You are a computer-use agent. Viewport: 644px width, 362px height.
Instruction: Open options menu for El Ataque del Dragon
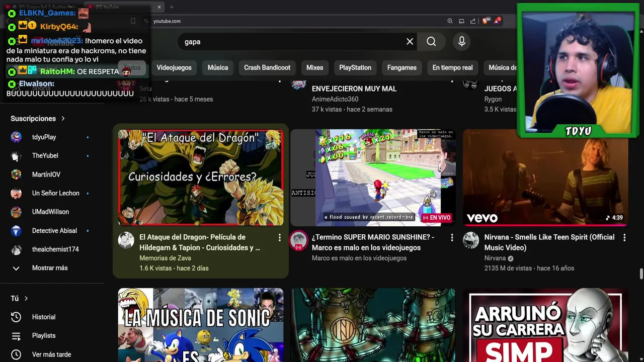(280, 237)
